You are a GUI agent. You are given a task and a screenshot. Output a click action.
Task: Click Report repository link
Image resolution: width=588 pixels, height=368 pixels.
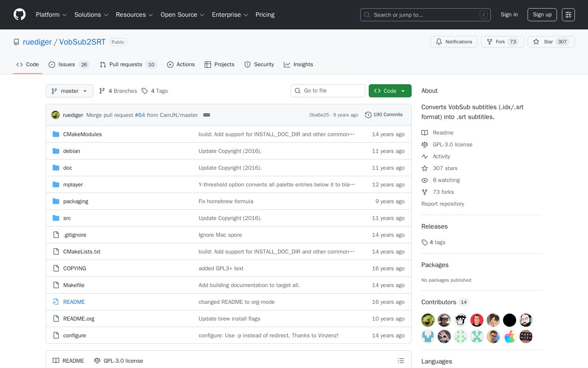click(x=443, y=204)
